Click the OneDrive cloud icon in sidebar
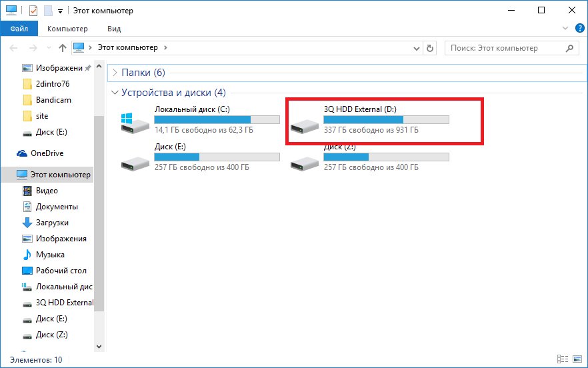This screenshot has height=368, width=588. point(23,153)
